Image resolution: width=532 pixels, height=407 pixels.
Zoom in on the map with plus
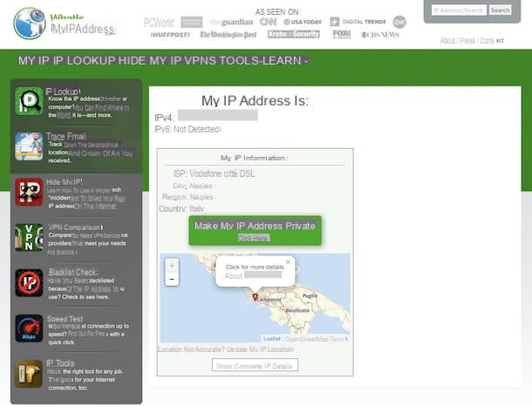coord(172,266)
